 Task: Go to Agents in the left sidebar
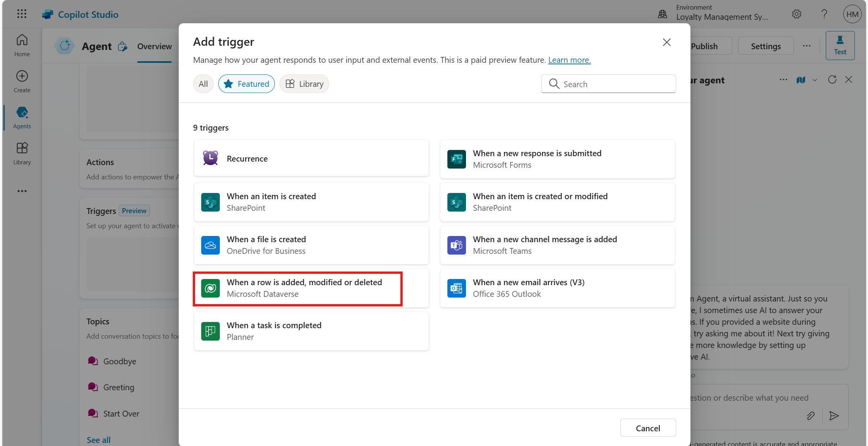pos(22,118)
